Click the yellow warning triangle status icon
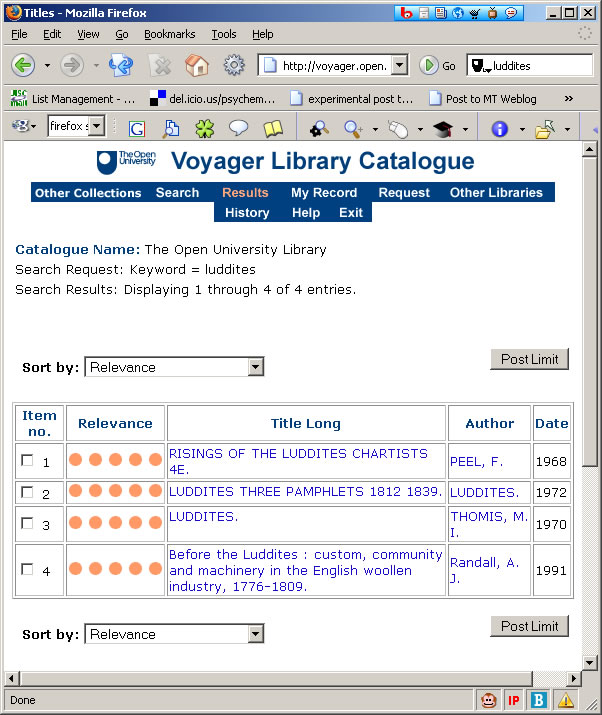This screenshot has width=602, height=715. click(x=566, y=699)
